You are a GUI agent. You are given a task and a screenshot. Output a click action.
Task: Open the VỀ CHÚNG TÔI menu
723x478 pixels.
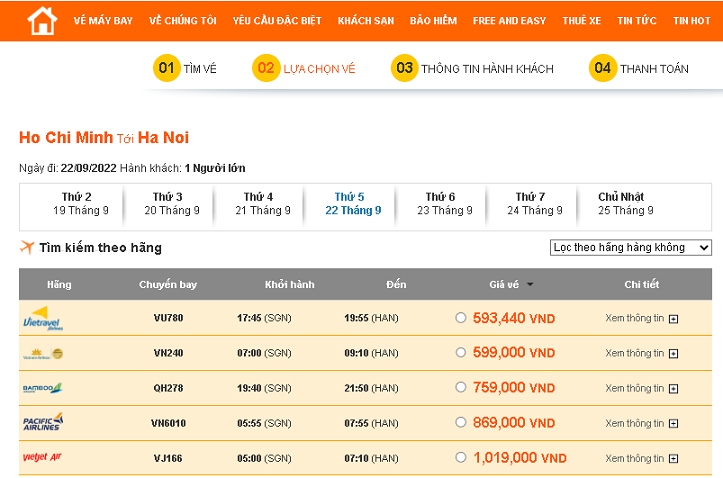point(183,21)
